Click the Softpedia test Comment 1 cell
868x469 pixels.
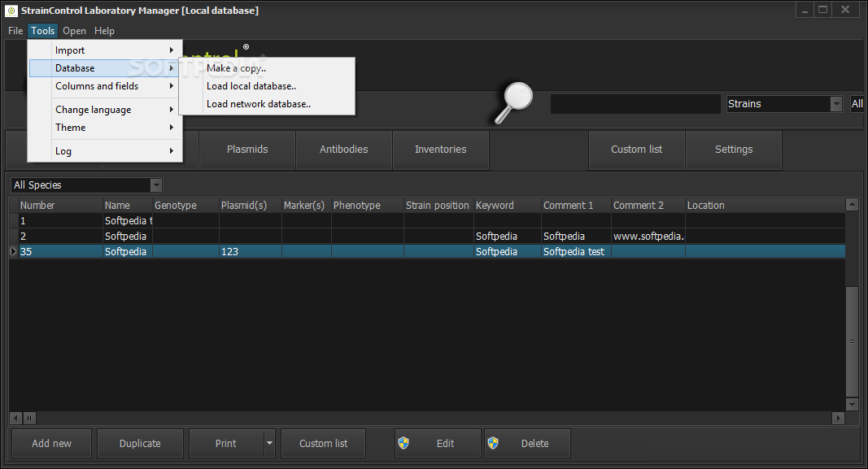pyautogui.click(x=576, y=252)
